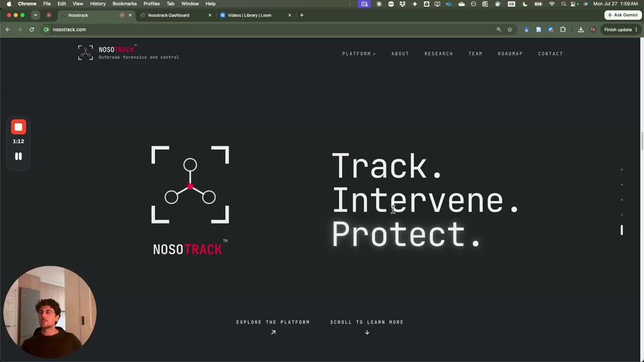Viewport: 644px width, 362px height.
Task: Open the Wi-Fi status menu
Action: coord(552,4)
